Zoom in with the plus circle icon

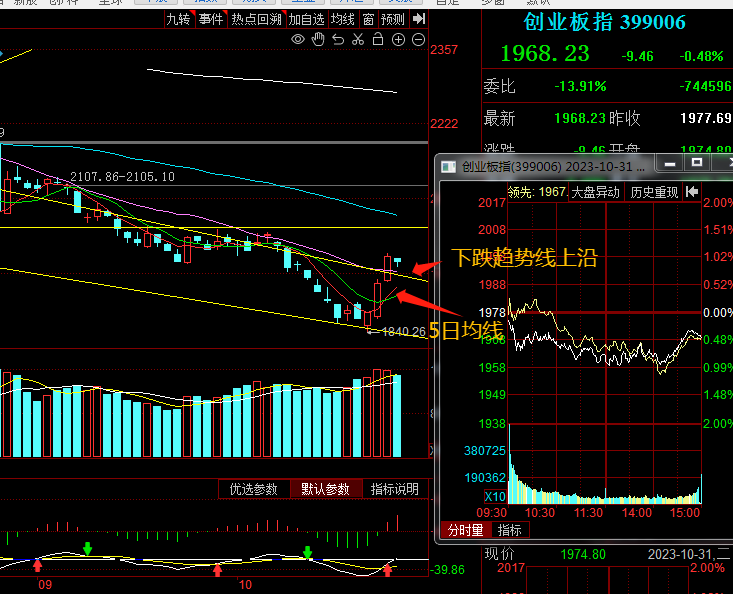point(398,40)
